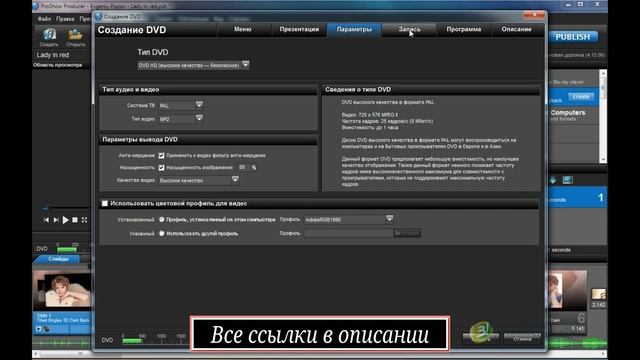Screen dimensions: 640x360
Task: Click the Создание DVD dialog title icon
Action: click(x=98, y=16)
